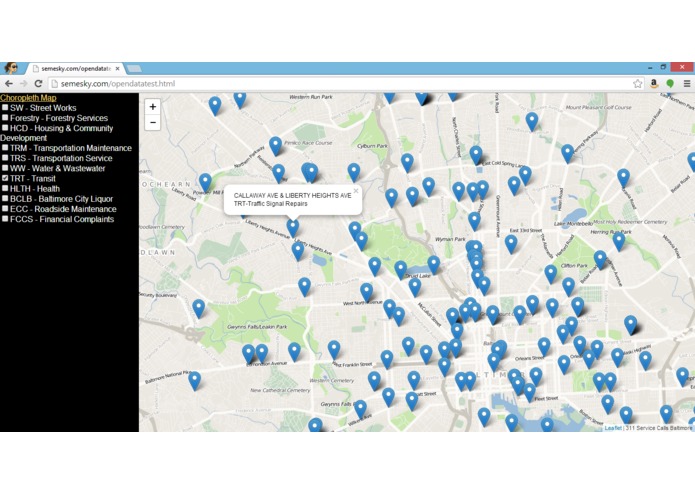Click marker below East 33rd Street label
The height and width of the screenshot is (494, 695).
tap(511, 244)
